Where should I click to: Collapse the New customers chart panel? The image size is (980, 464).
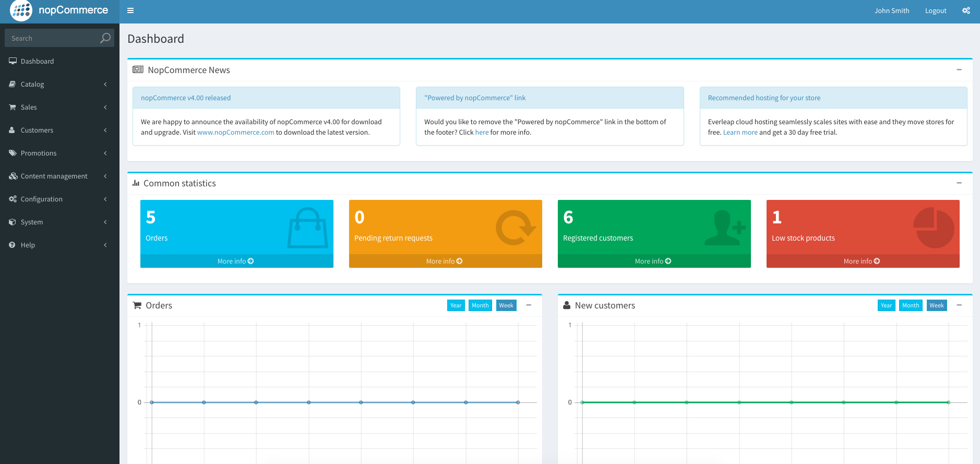pos(959,305)
